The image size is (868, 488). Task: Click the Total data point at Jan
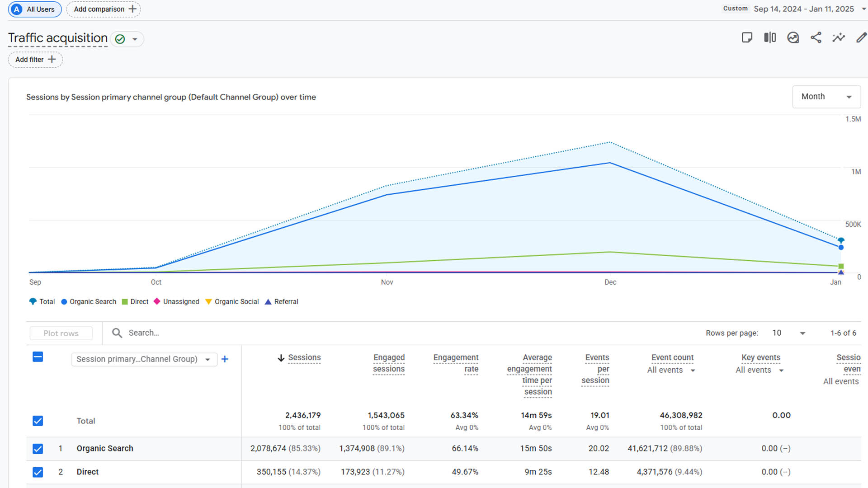841,240
